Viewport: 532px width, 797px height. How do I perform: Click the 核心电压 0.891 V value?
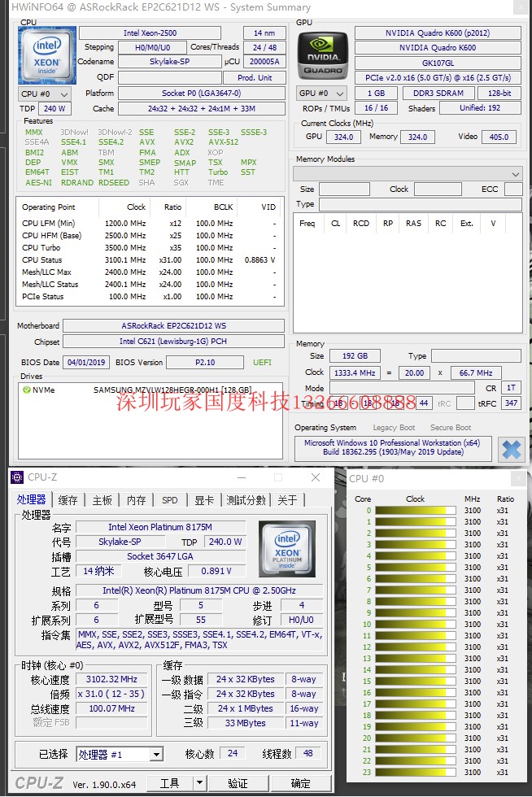click(216, 571)
